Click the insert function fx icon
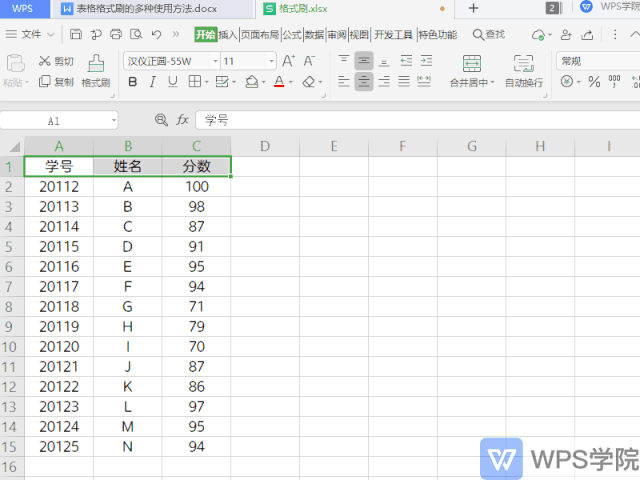This screenshot has height=480, width=640. coord(182,120)
